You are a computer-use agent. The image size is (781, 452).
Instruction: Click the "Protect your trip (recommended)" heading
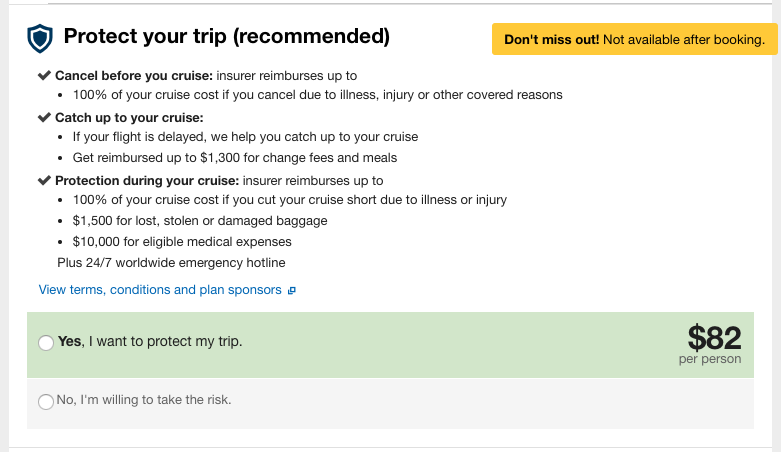coord(226,38)
